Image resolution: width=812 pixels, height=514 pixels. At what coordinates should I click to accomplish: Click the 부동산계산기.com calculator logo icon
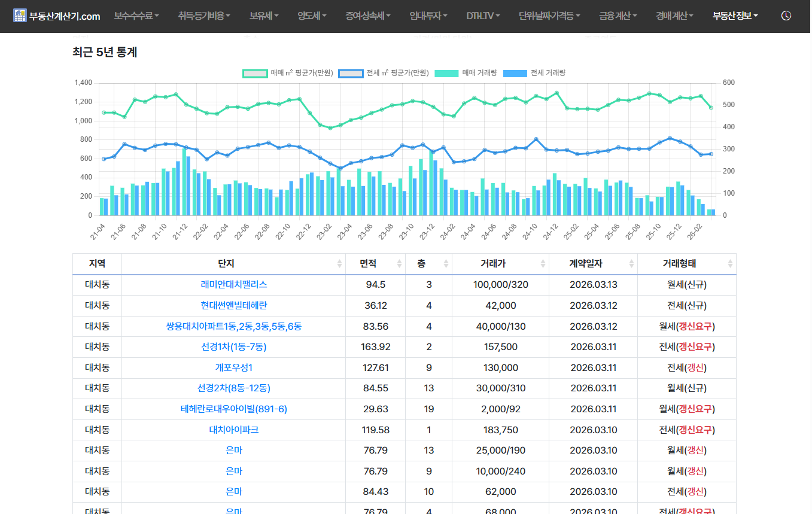point(20,16)
